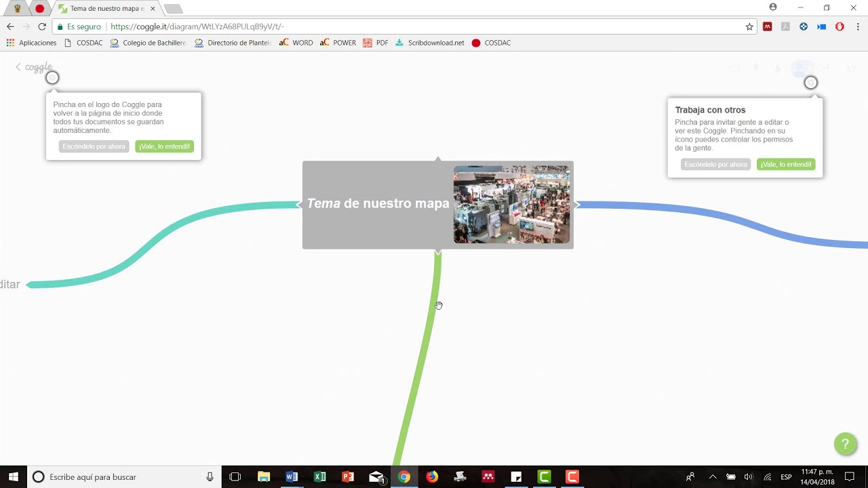
Task: Open a new browser tab
Action: 173,9
